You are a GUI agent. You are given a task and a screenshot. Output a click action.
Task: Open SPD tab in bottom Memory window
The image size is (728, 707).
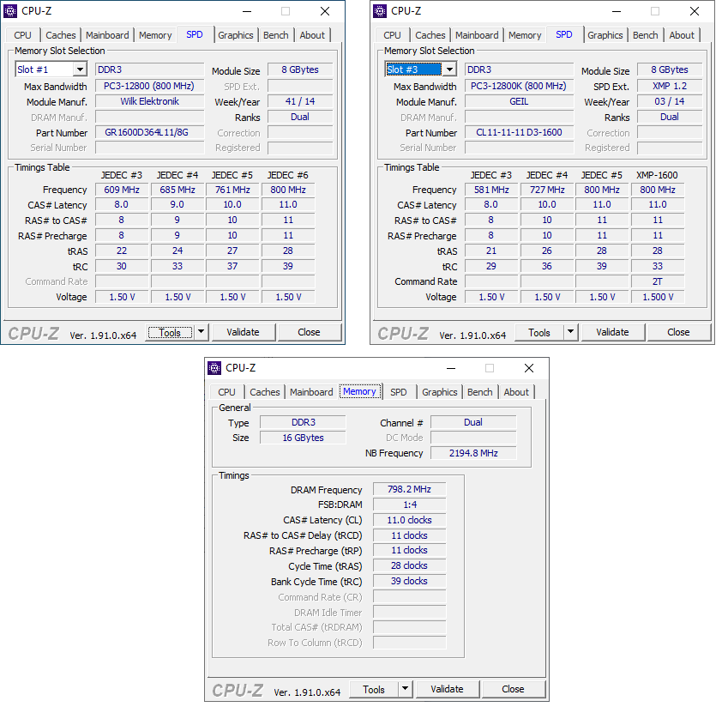(399, 392)
